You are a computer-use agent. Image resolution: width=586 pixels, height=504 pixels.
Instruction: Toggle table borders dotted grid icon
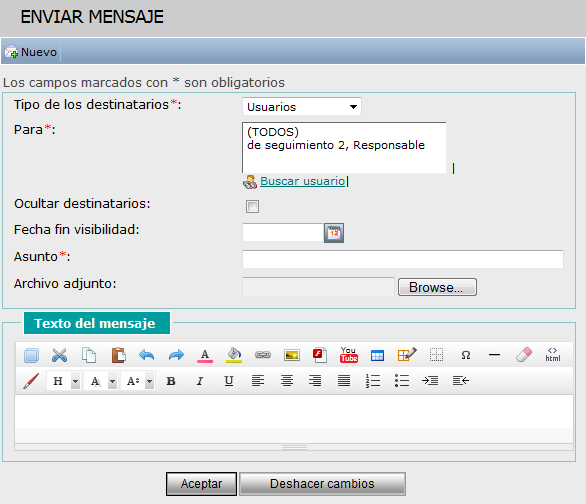(x=436, y=355)
